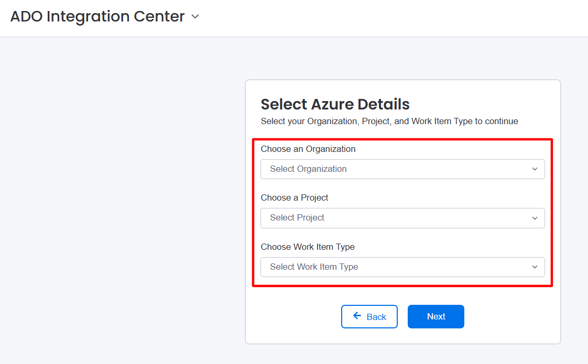Click the 'Choose a Project' label
Viewport: 588px width, 364px height.
(295, 197)
